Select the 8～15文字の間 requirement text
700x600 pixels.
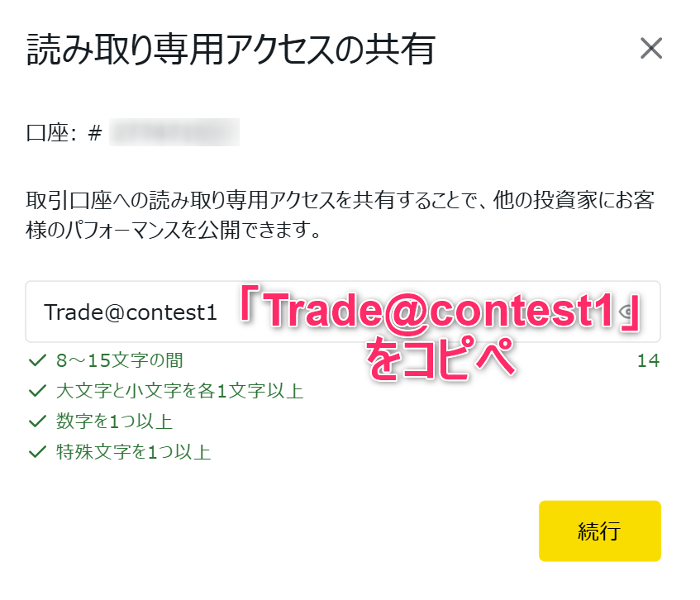[120, 360]
